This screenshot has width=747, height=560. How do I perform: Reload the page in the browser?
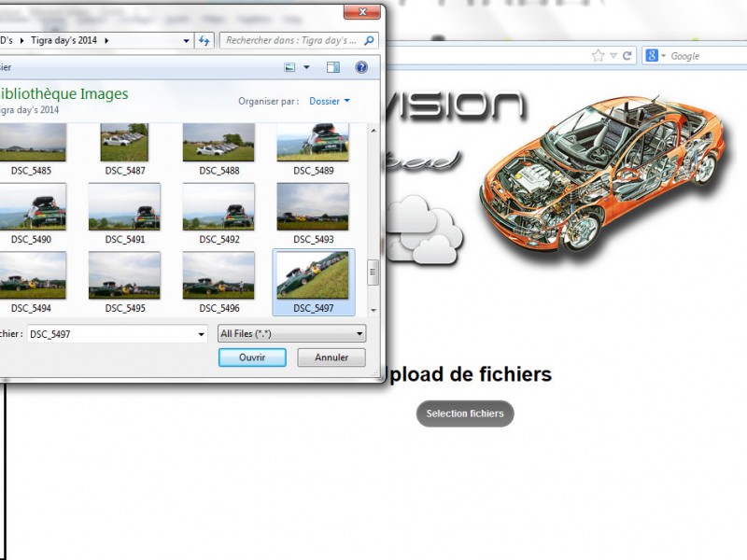click(x=628, y=56)
